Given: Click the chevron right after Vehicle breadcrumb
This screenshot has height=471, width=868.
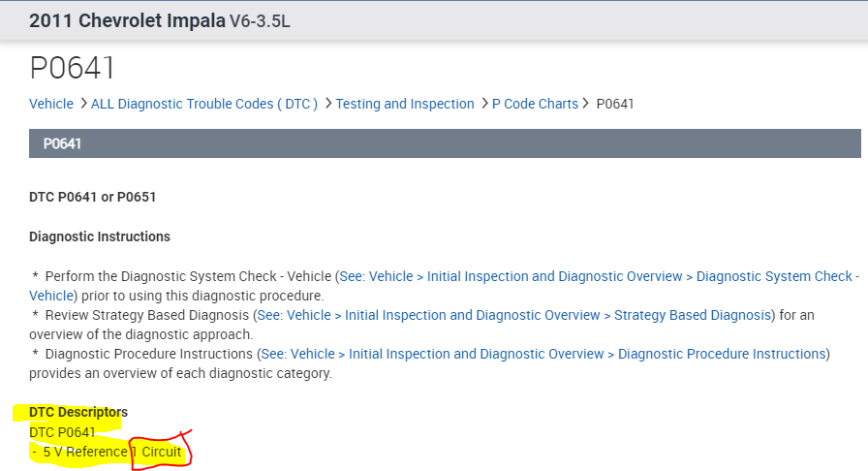Looking at the screenshot, I should [x=83, y=103].
